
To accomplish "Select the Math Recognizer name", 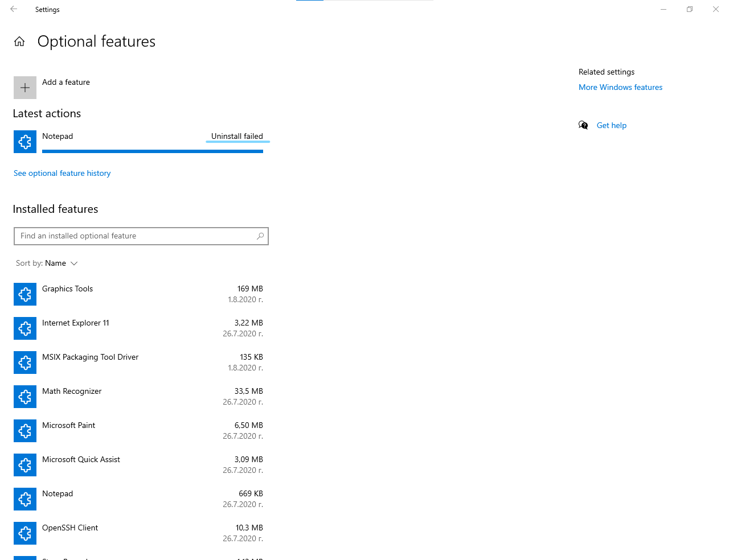I will coord(72,391).
